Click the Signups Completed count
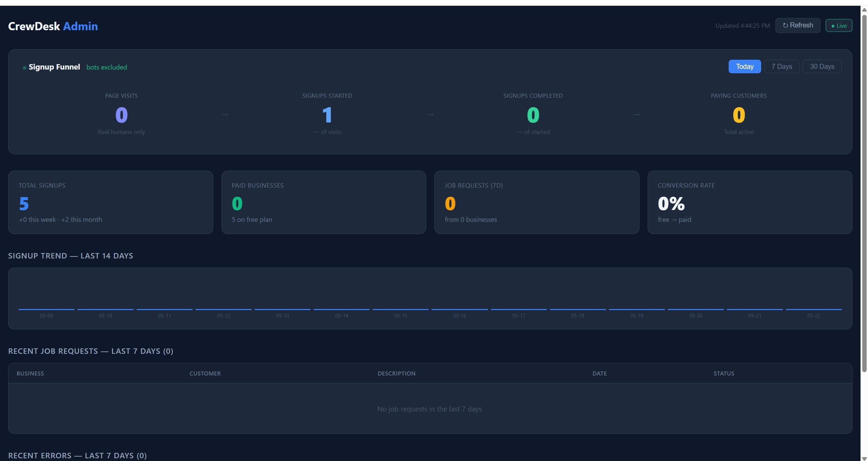The width and height of the screenshot is (868, 461). (533, 115)
